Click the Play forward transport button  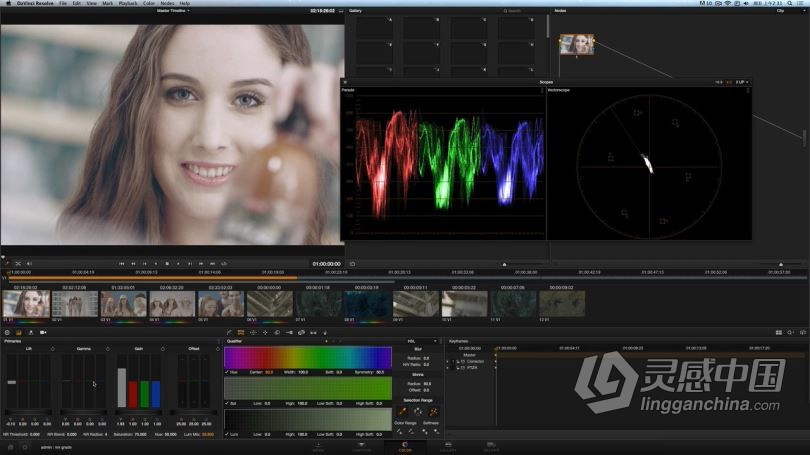point(178,264)
